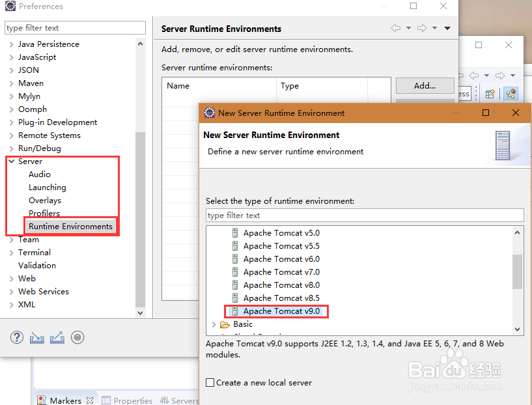Click the forward arrow in Server Runtime Environments header
This screenshot has width=532, height=405.
(422, 28)
